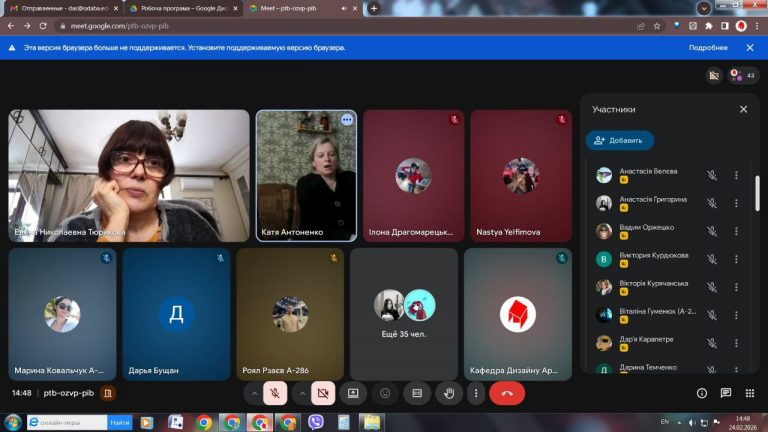
Task: Click the red leave call button
Action: tap(507, 393)
